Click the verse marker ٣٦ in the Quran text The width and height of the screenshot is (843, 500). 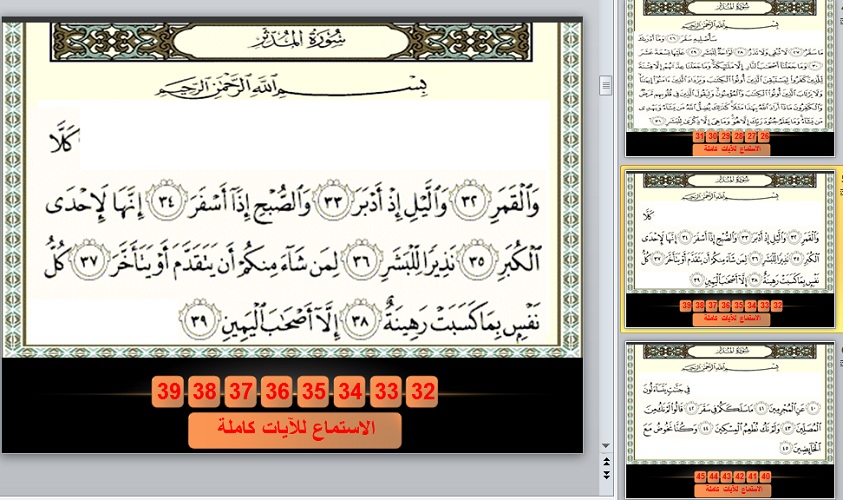tap(361, 260)
